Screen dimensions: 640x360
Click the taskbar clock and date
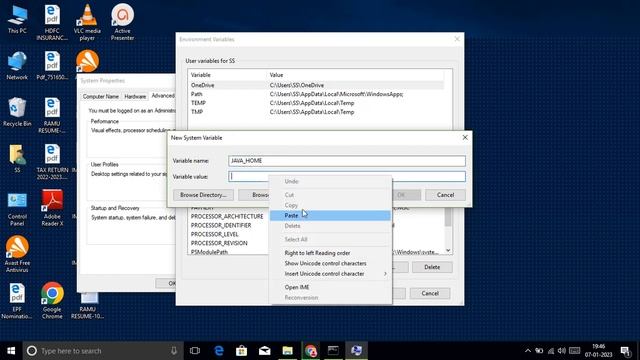598,351
